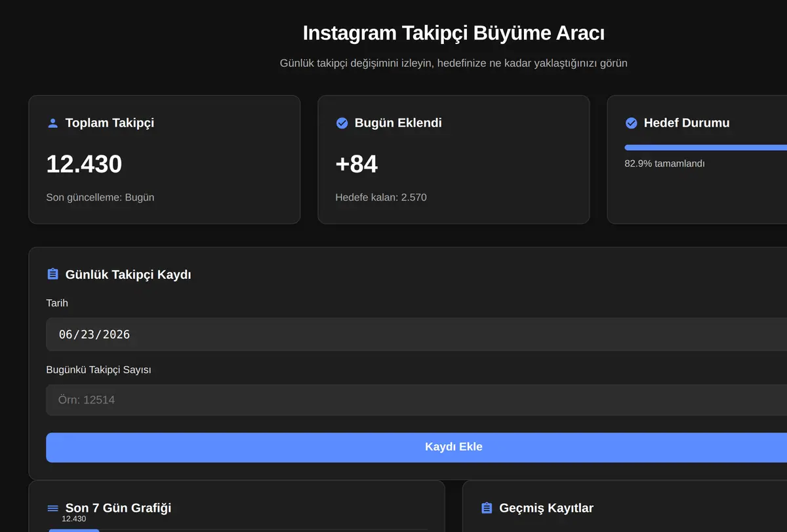
Task: Click the person icon beside Toplam Takipçi
Action: point(53,123)
